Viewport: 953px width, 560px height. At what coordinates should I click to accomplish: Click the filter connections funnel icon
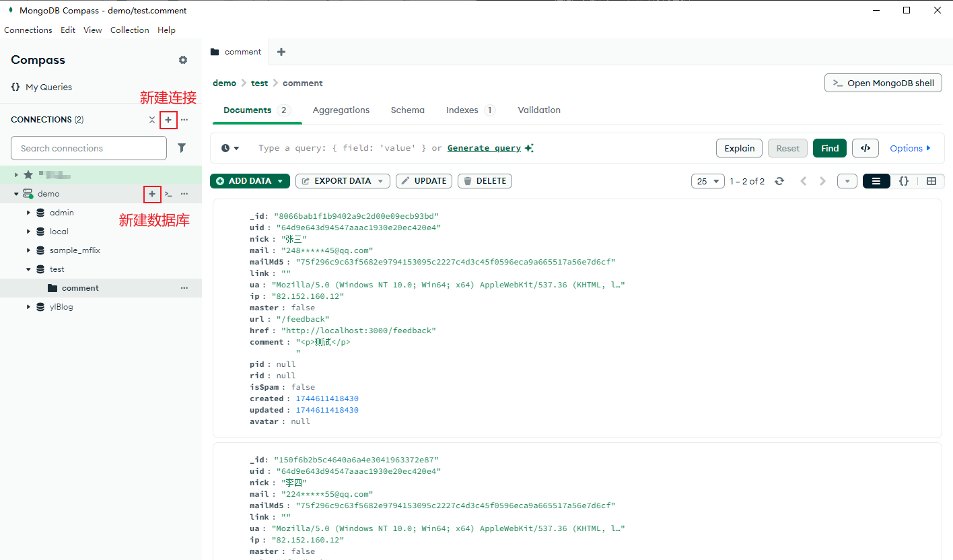point(182,148)
